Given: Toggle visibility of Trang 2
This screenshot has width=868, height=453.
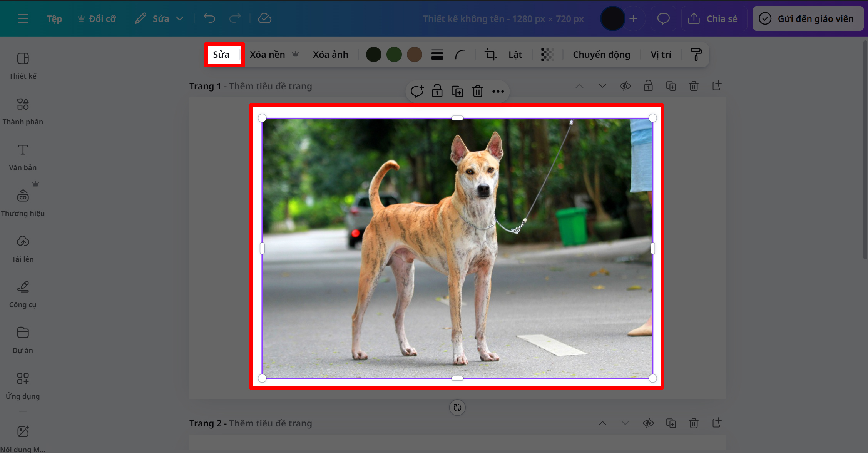Looking at the screenshot, I should tap(648, 423).
